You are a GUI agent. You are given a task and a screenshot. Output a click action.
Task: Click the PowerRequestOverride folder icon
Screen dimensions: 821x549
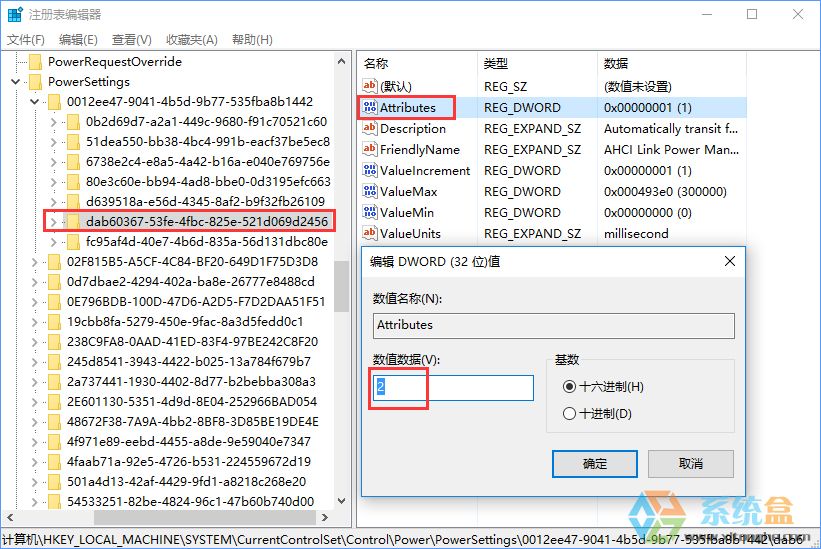click(x=36, y=62)
